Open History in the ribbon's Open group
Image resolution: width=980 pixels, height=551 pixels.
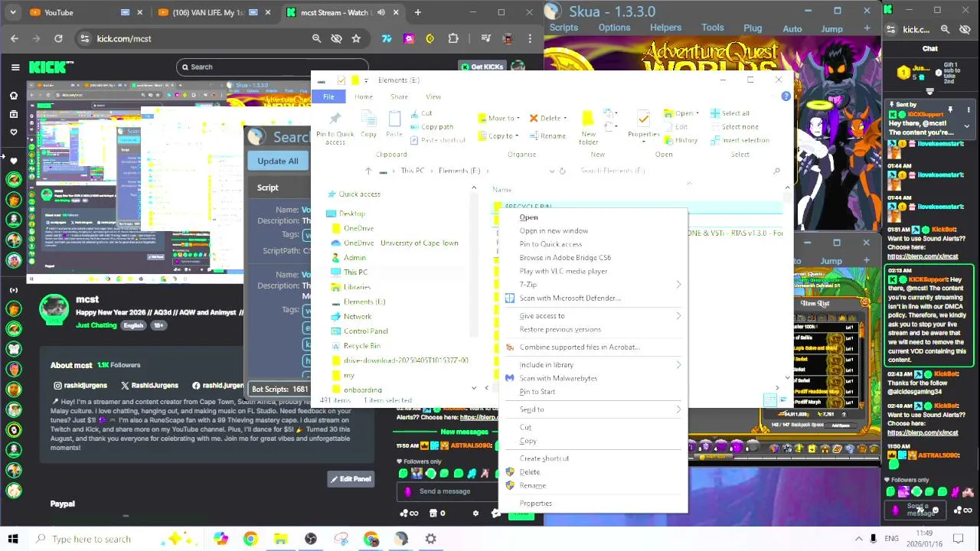click(x=680, y=140)
